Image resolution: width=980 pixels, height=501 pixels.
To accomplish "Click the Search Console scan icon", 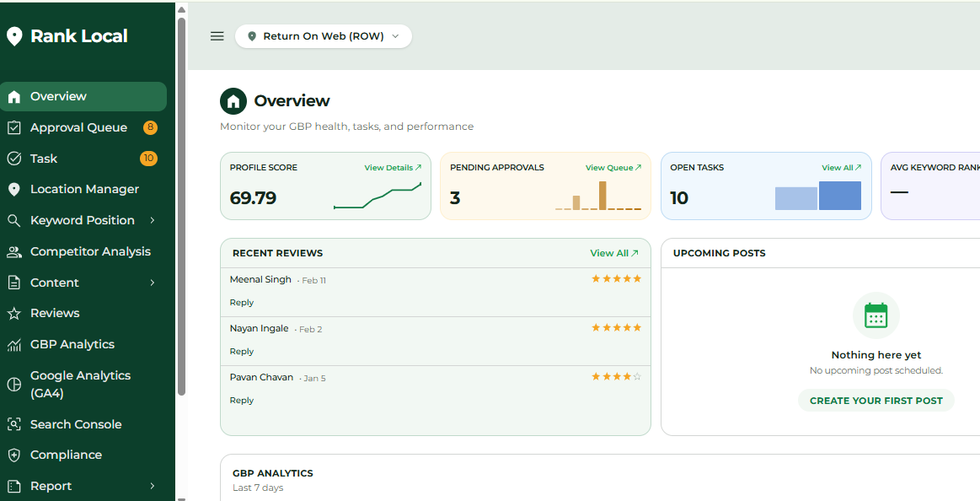I will coord(13,424).
